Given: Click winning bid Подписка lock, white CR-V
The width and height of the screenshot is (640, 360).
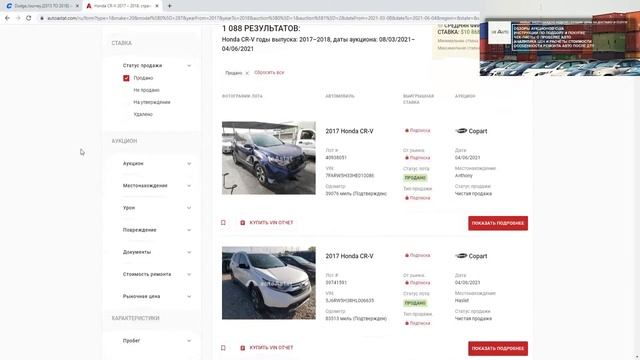Looking at the screenshot, I should click(x=417, y=256).
